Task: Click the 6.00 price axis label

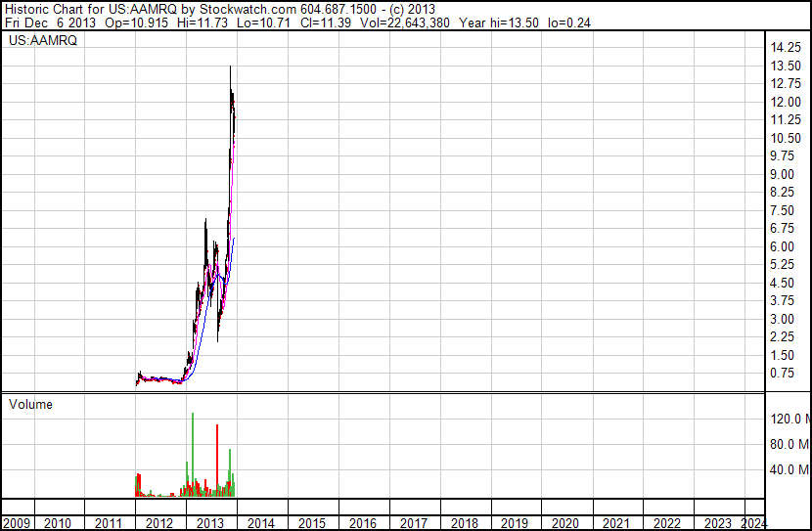Action: pos(782,246)
